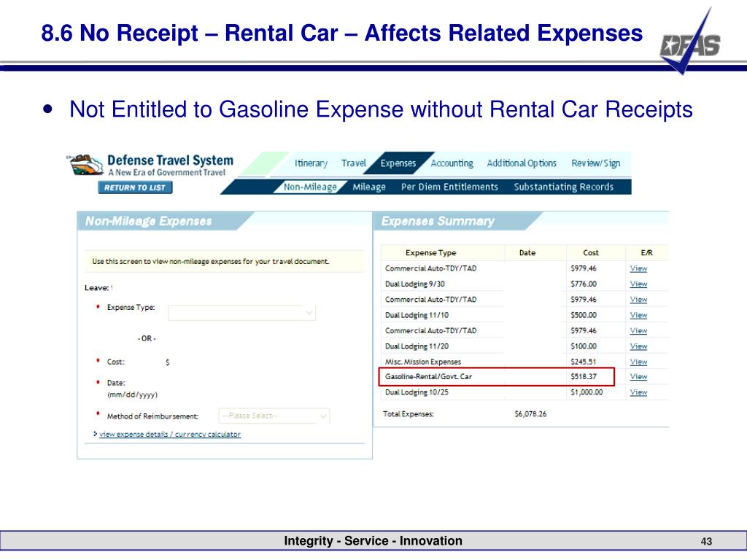This screenshot has width=747, height=560.
Task: Open the Additional Options tab
Action: 522,163
